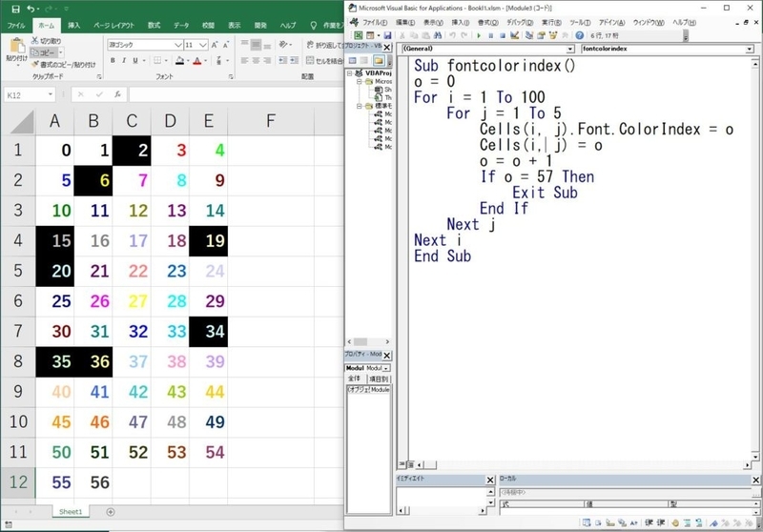
Task: Collapse the VBAProject tree node
Action: coord(349,73)
